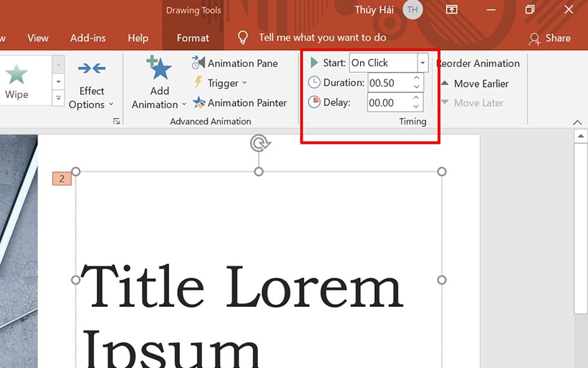Click the Duration clock icon
Screen dimensions: 588x368
click(x=315, y=82)
